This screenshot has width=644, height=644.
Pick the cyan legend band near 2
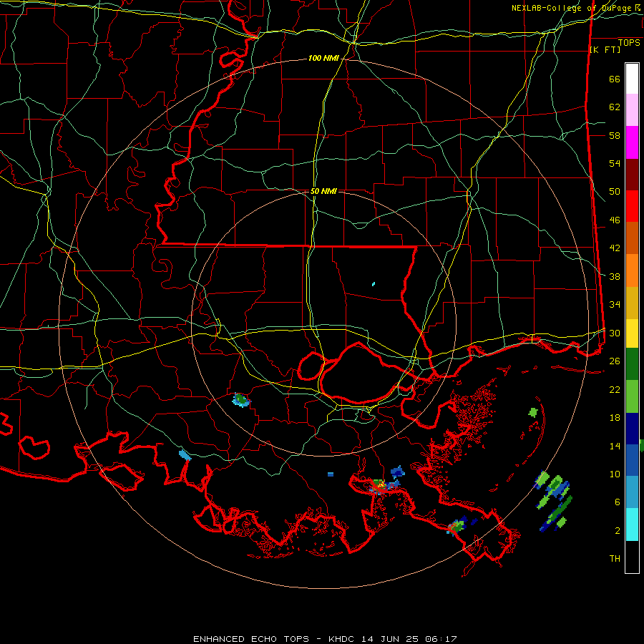pyautogui.click(x=632, y=525)
